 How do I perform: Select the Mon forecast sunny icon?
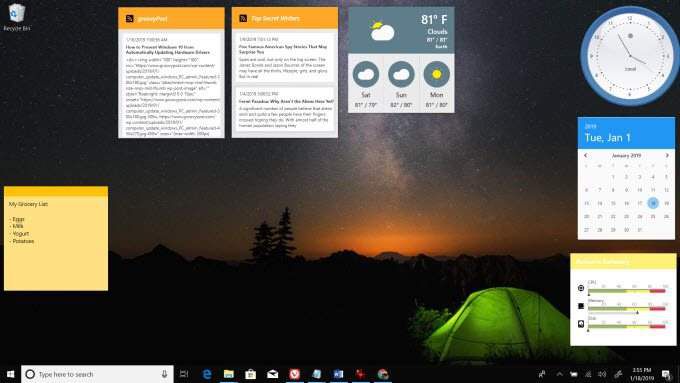437,74
